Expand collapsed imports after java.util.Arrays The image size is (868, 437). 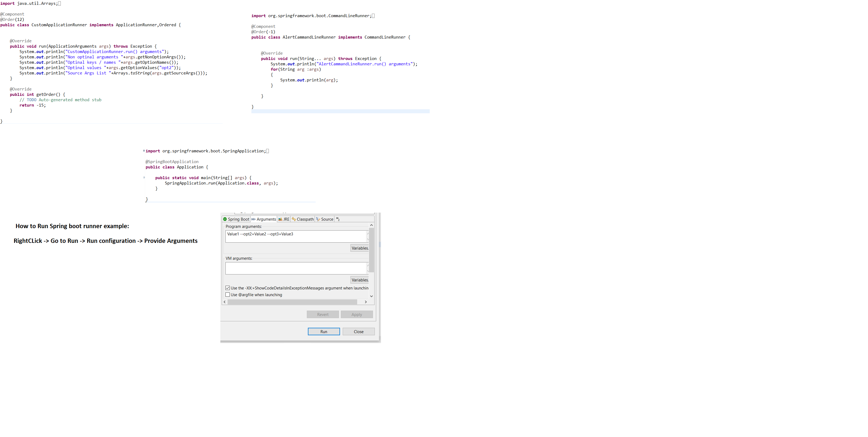pos(60,3)
